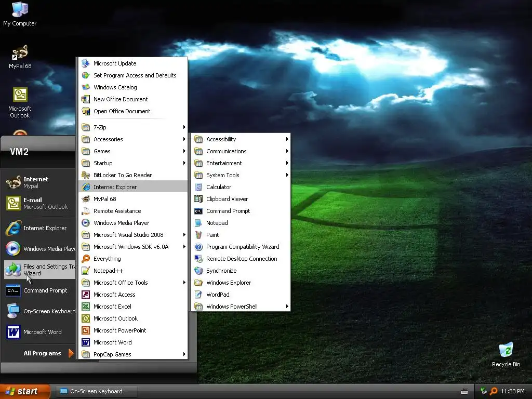Click the Microsoft Update icon
This screenshot has height=399, width=532.
[86, 63]
